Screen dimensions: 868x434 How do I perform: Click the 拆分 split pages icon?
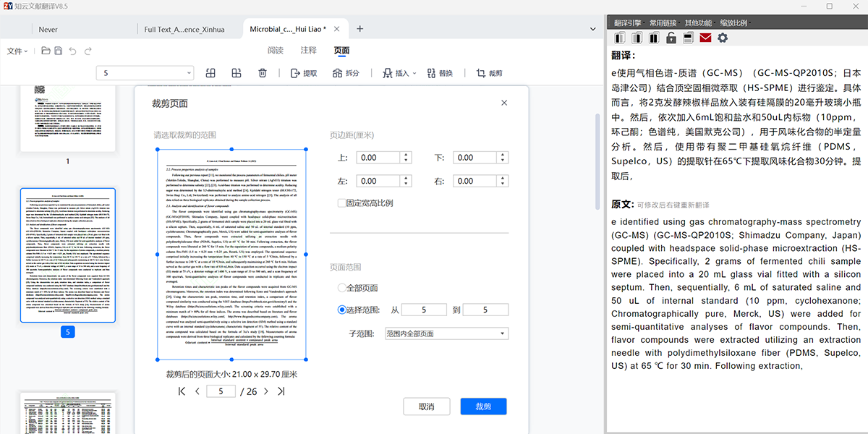[x=345, y=72]
